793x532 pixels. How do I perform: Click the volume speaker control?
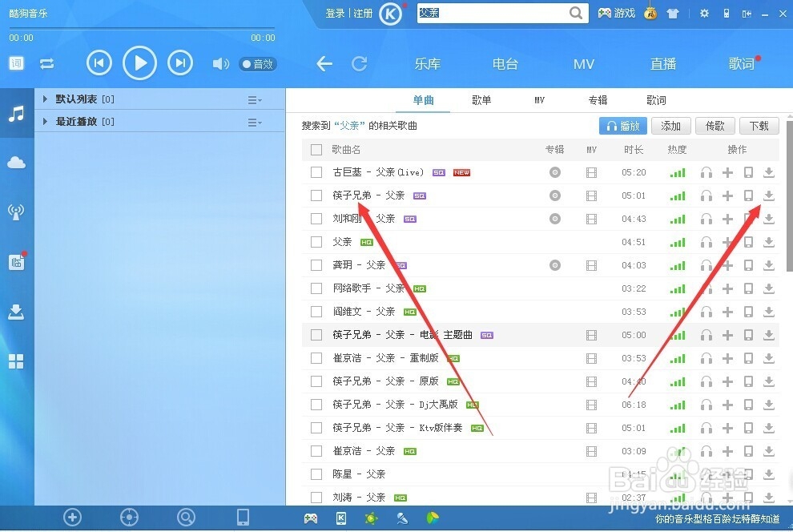[x=220, y=64]
